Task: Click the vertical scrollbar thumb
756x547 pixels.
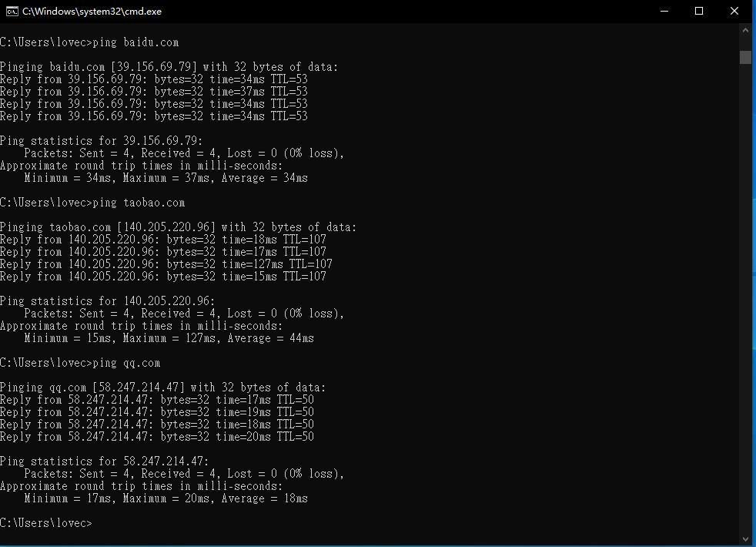Action: pos(745,57)
